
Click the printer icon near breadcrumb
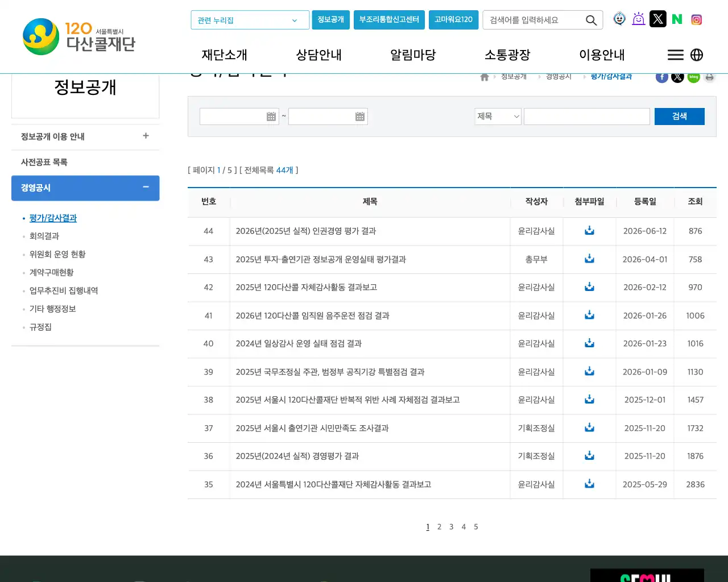pyautogui.click(x=709, y=77)
